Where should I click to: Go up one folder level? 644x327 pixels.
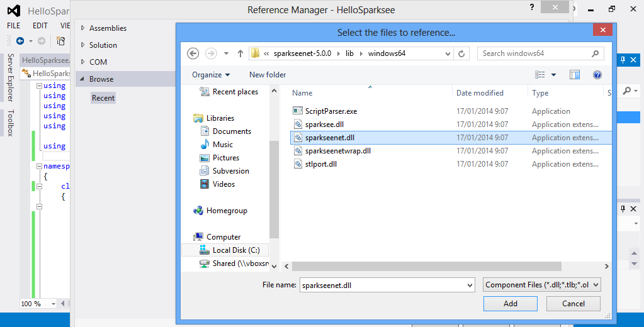click(x=240, y=53)
